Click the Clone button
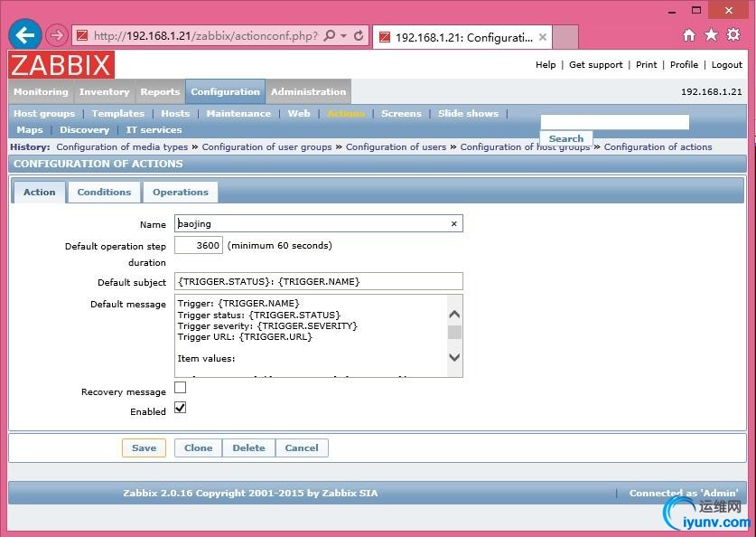Screen dimensions: 756x537 tap(198, 447)
